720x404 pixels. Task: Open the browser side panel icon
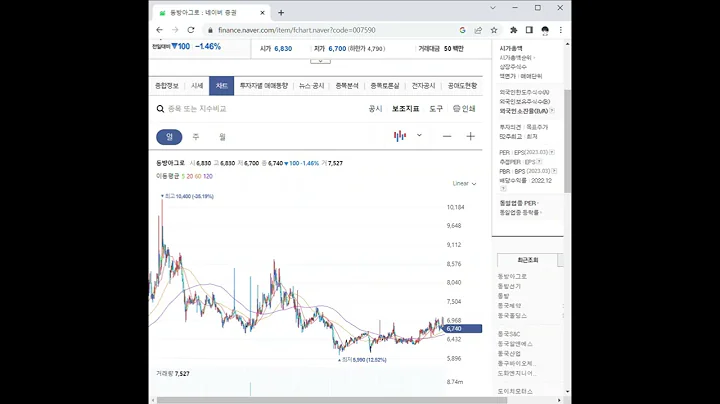click(529, 30)
